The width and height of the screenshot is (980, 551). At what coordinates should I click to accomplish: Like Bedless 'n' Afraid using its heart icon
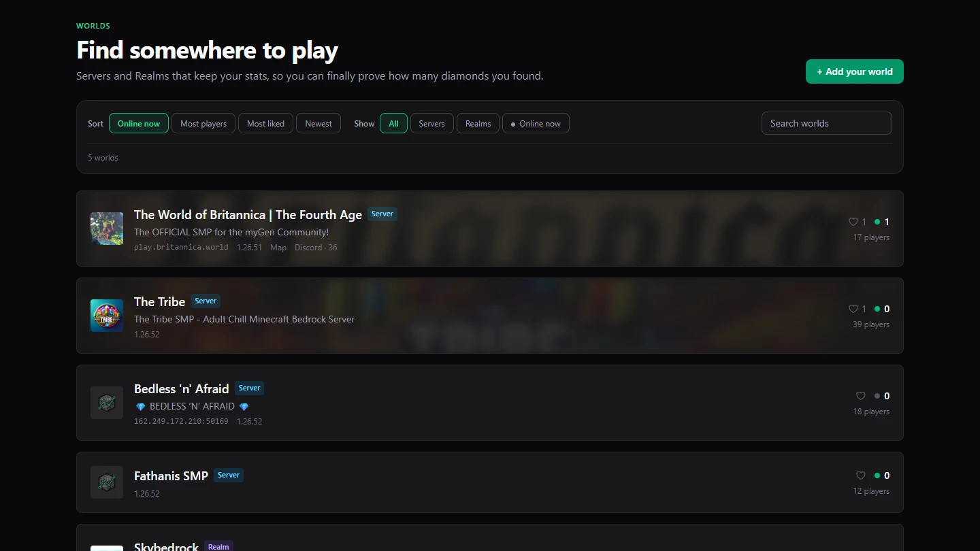[861, 396]
